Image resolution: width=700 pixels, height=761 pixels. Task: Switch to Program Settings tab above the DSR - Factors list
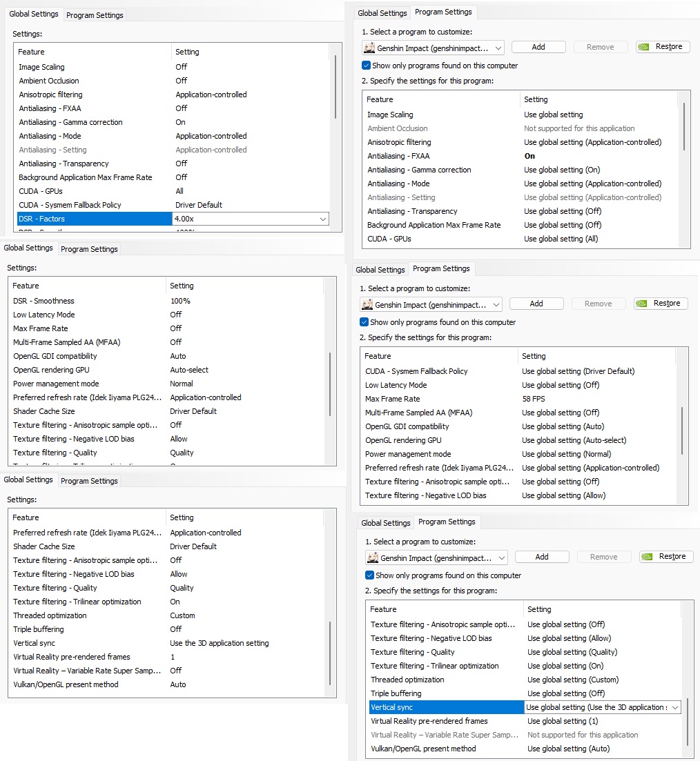pyautogui.click(x=95, y=15)
